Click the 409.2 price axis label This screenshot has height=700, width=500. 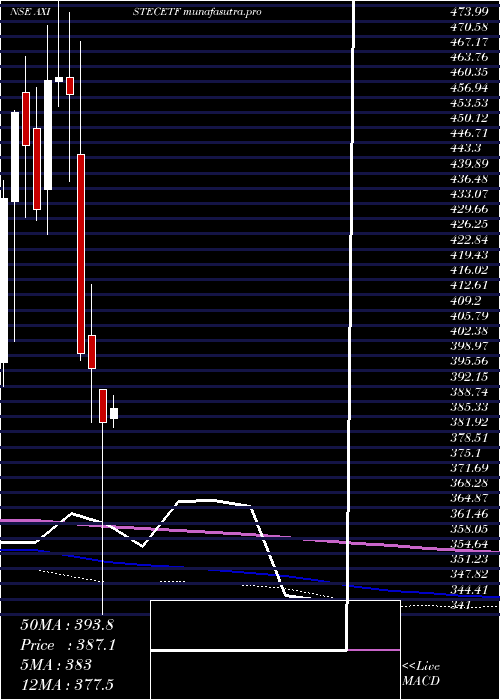click(465, 300)
